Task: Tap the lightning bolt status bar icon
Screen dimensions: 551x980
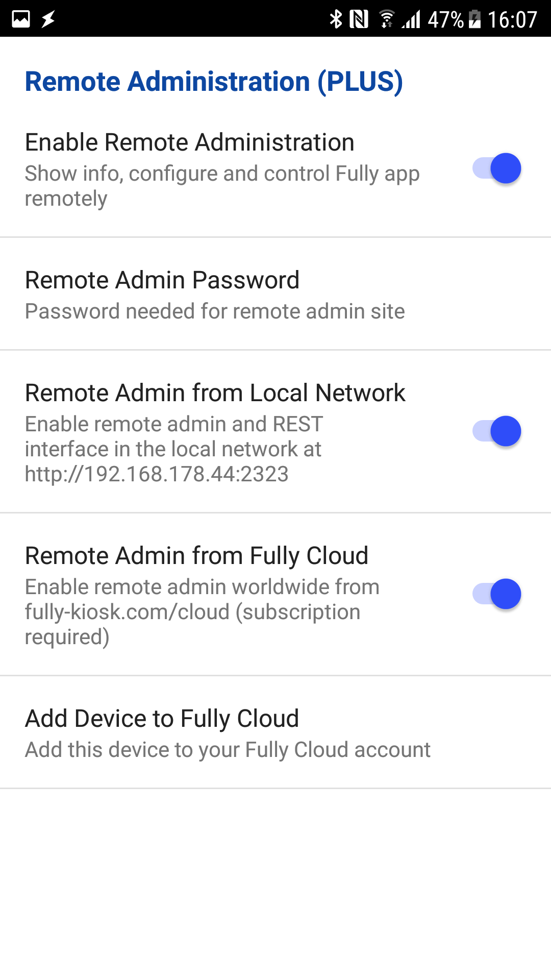Action: (48, 19)
